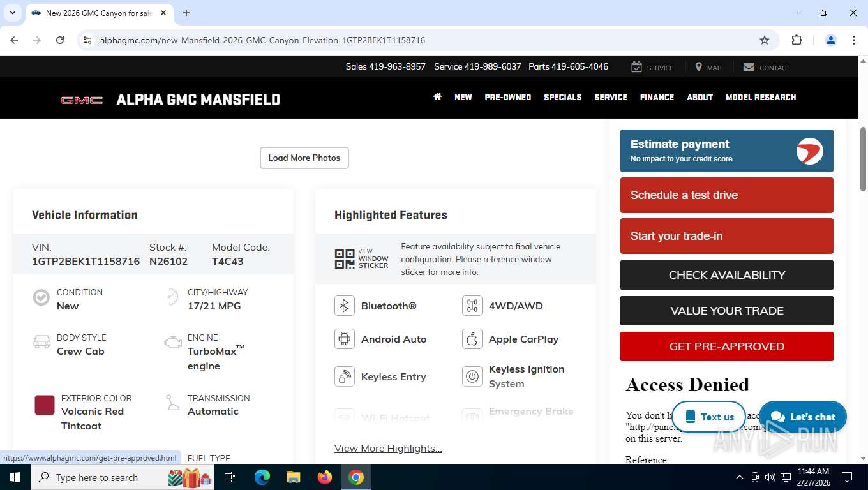The width and height of the screenshot is (868, 490).
Task: Open Task View on the taskbar
Action: 230,477
